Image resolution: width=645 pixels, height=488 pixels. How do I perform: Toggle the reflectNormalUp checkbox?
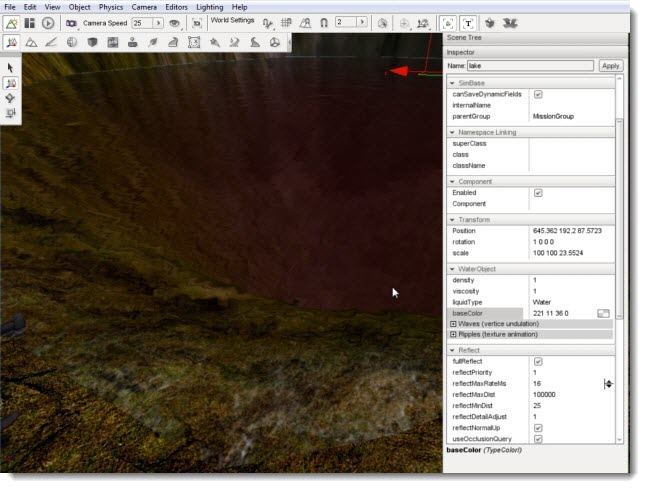click(538, 428)
